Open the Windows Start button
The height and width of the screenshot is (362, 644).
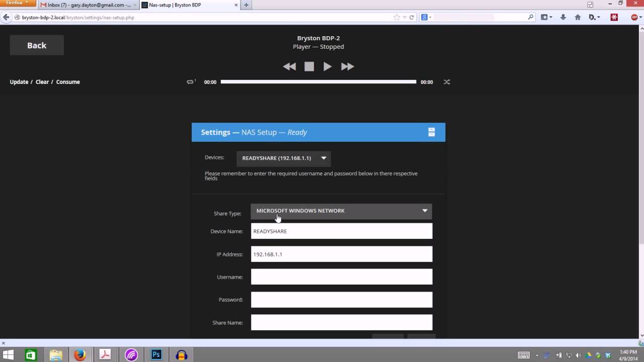coord(8,355)
